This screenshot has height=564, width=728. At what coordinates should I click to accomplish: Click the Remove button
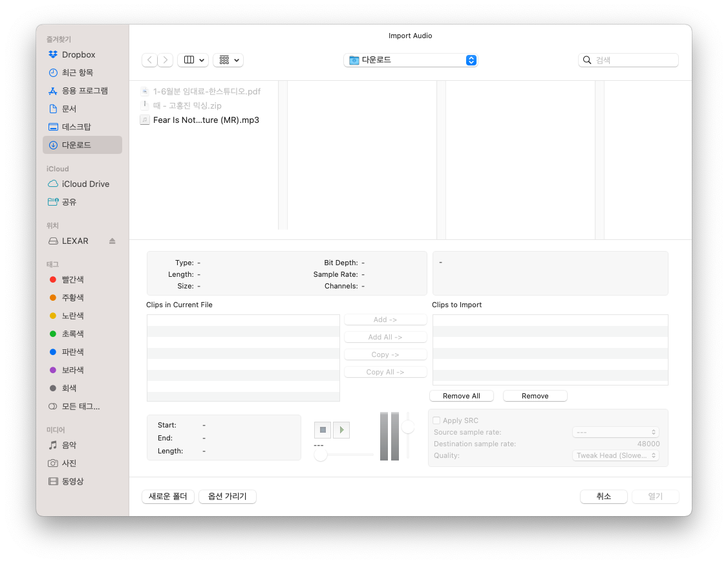click(x=535, y=396)
